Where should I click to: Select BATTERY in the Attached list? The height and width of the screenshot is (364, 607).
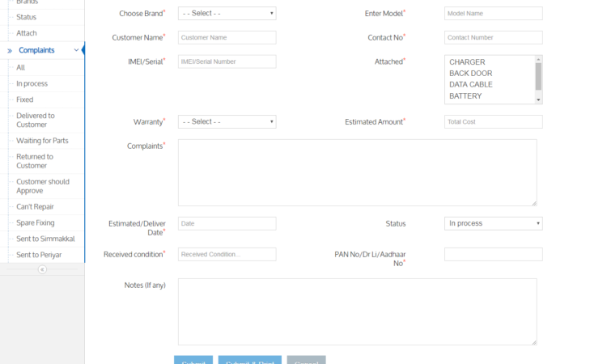pyautogui.click(x=465, y=96)
